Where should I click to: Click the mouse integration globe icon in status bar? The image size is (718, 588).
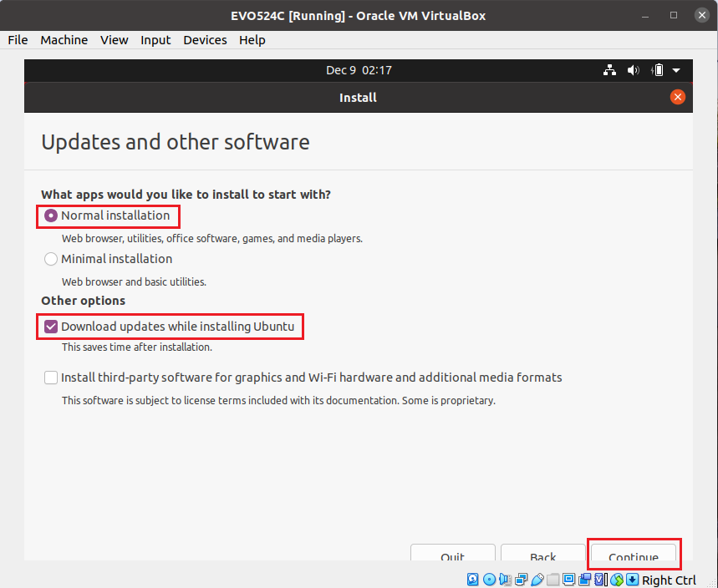tap(617, 580)
